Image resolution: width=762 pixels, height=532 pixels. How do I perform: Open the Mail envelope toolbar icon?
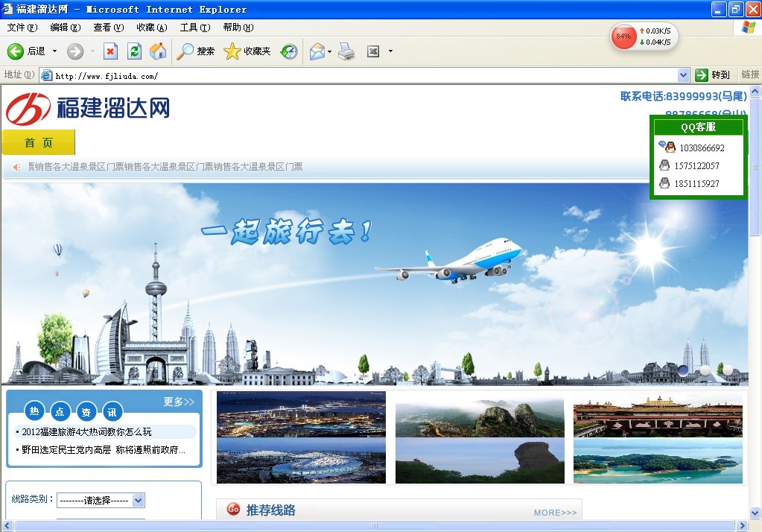tap(317, 51)
